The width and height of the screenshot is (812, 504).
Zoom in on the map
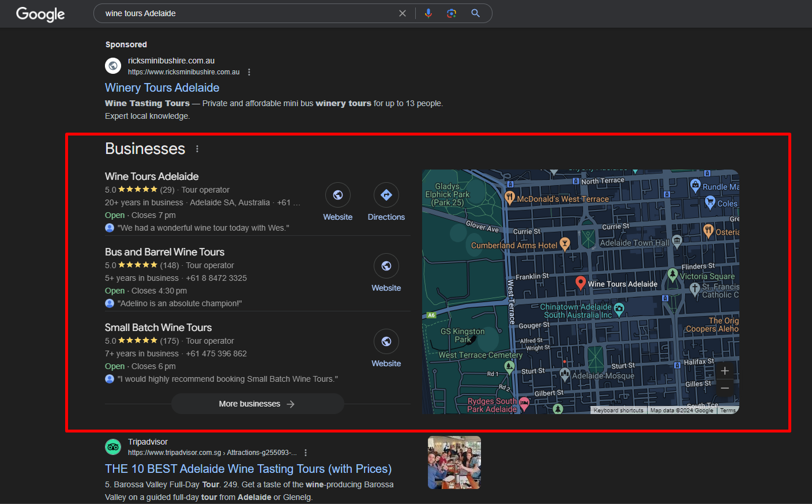(x=725, y=371)
